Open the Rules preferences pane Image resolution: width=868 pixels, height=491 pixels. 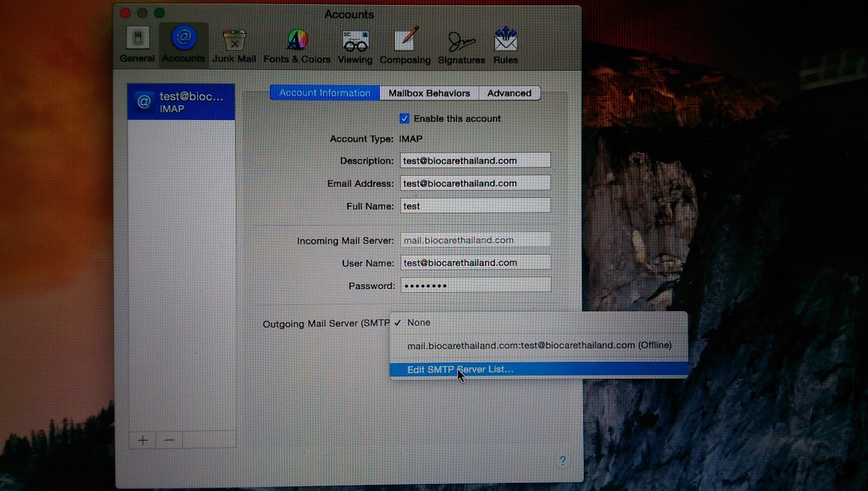(505, 46)
